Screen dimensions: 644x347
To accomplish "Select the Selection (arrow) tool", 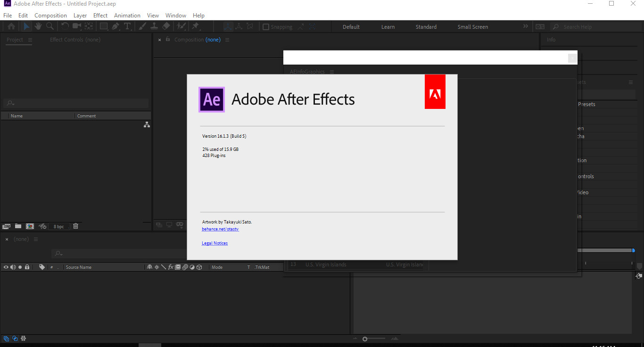I will click(26, 26).
